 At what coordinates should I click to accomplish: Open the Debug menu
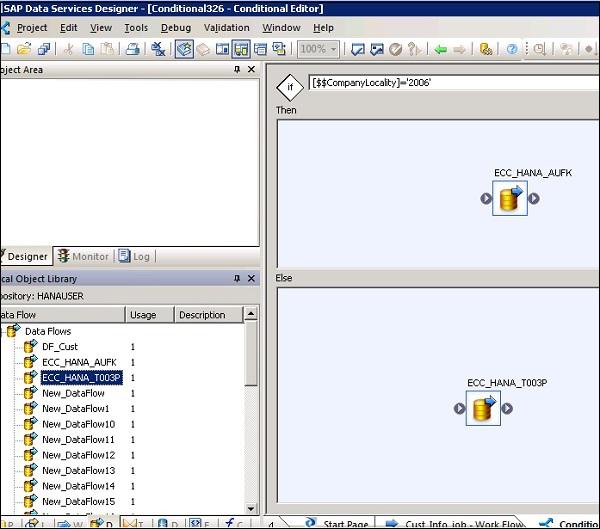175,28
